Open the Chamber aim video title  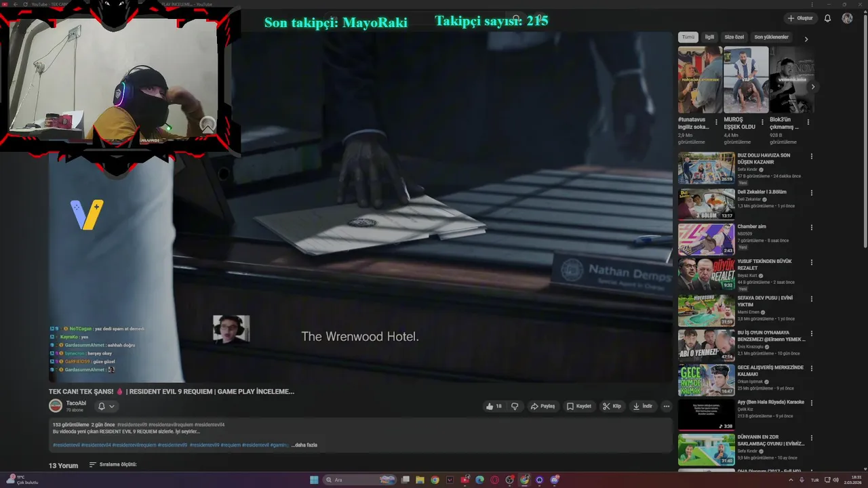coord(751,226)
